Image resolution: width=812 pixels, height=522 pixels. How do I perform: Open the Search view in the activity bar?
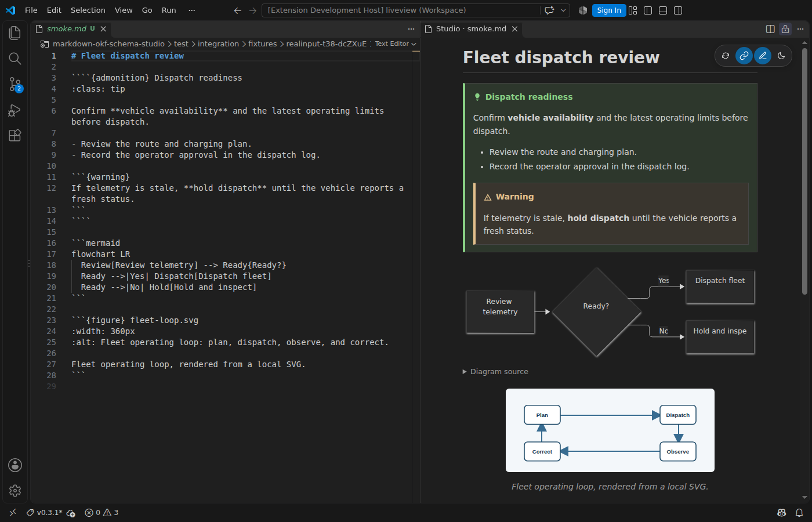(x=15, y=59)
